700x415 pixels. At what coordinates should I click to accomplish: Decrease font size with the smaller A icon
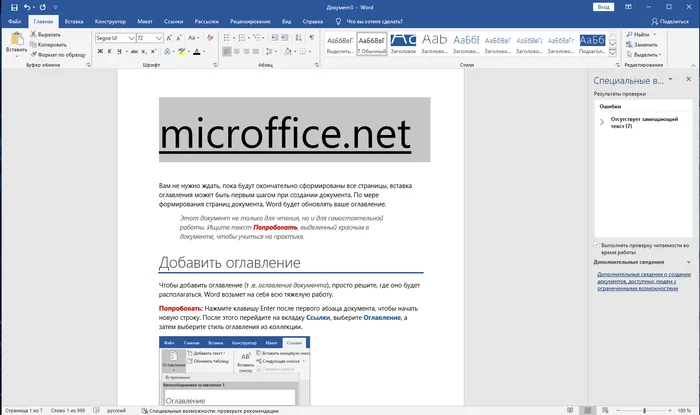[x=179, y=38]
